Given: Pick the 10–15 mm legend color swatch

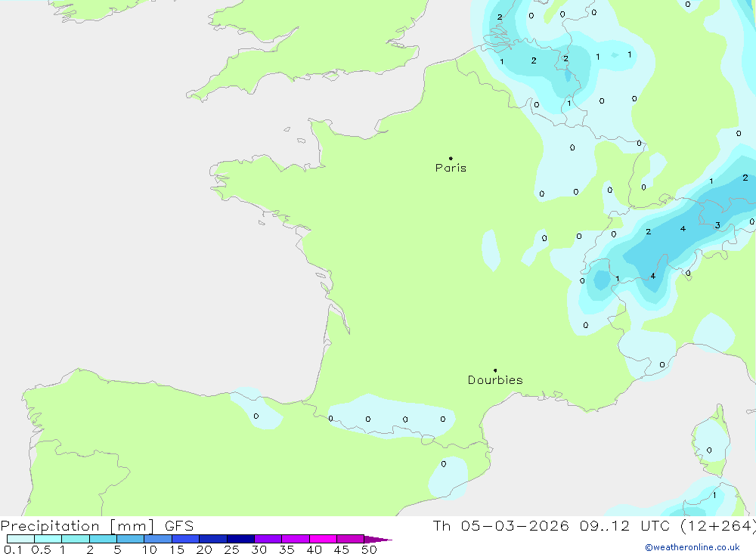Looking at the screenshot, I should (158, 539).
